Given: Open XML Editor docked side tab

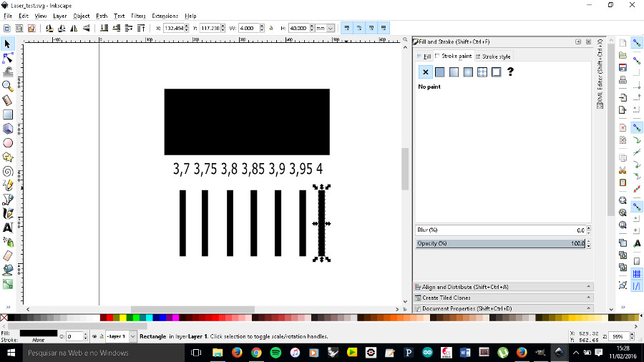Looking at the screenshot, I should click(600, 74).
